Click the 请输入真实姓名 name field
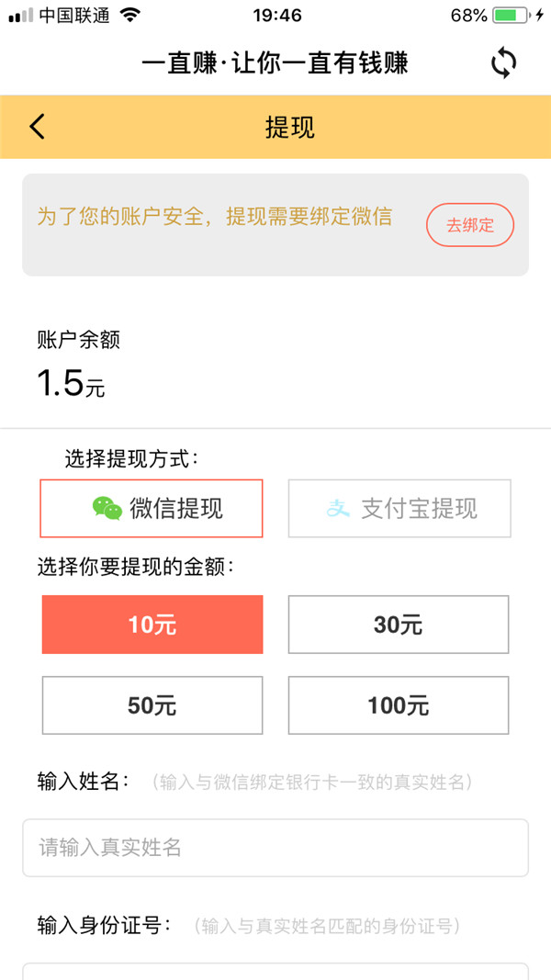Image resolution: width=551 pixels, height=980 pixels. point(275,847)
